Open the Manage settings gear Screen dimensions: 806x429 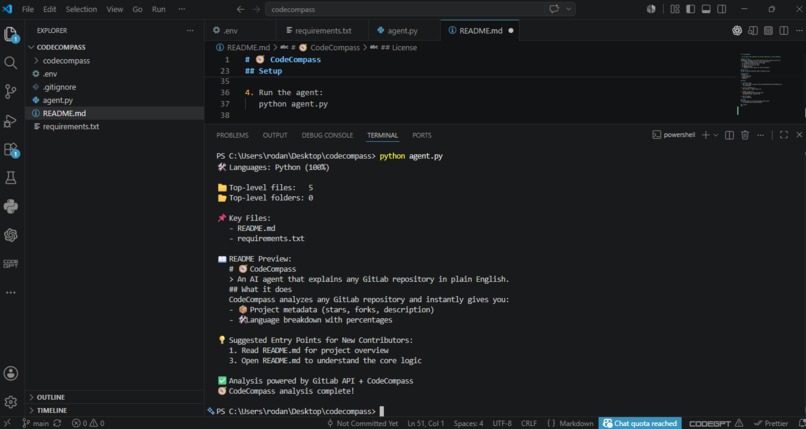(x=10, y=402)
